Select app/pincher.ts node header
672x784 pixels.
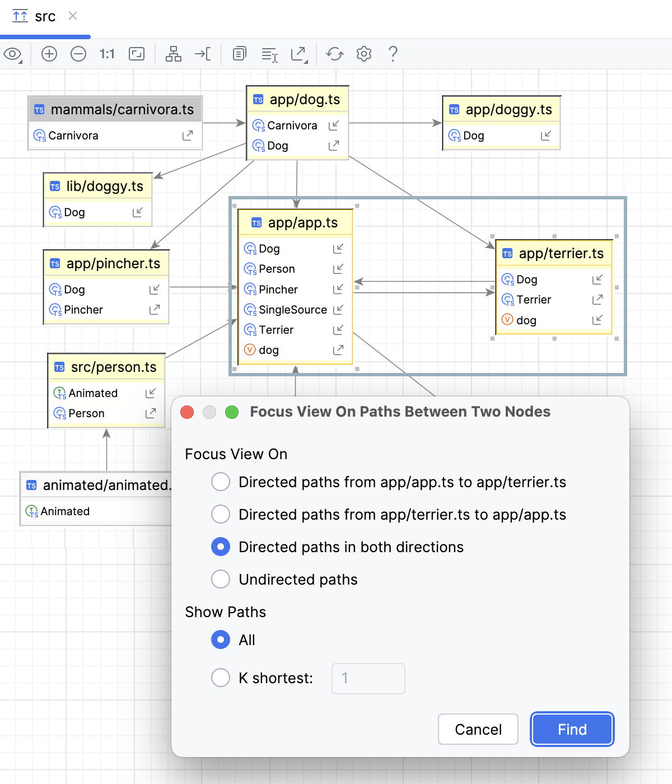106,263
